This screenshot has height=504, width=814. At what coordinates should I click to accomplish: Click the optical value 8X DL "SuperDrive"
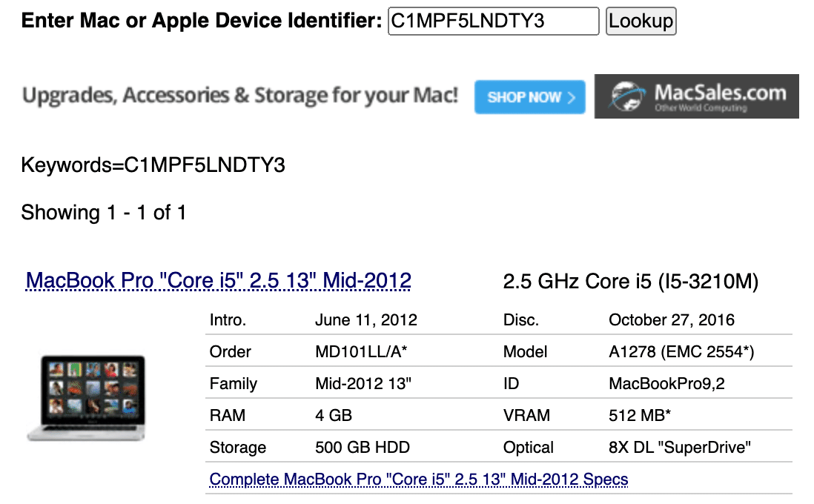680,448
